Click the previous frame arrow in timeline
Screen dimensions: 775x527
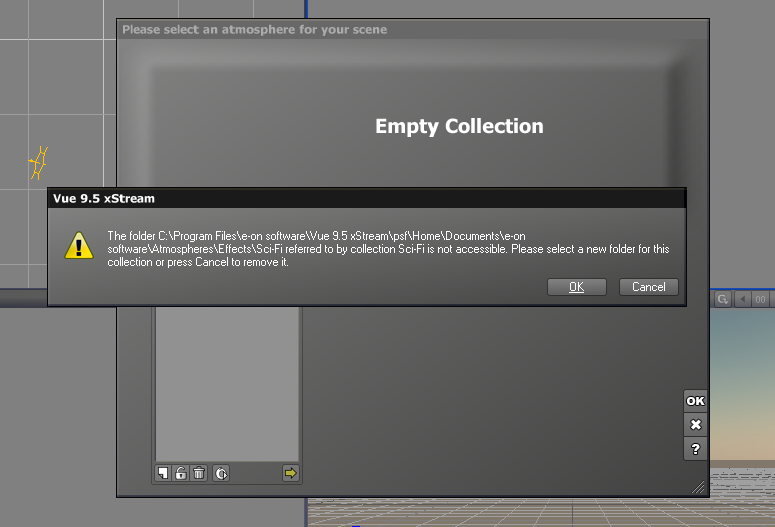[x=742, y=299]
